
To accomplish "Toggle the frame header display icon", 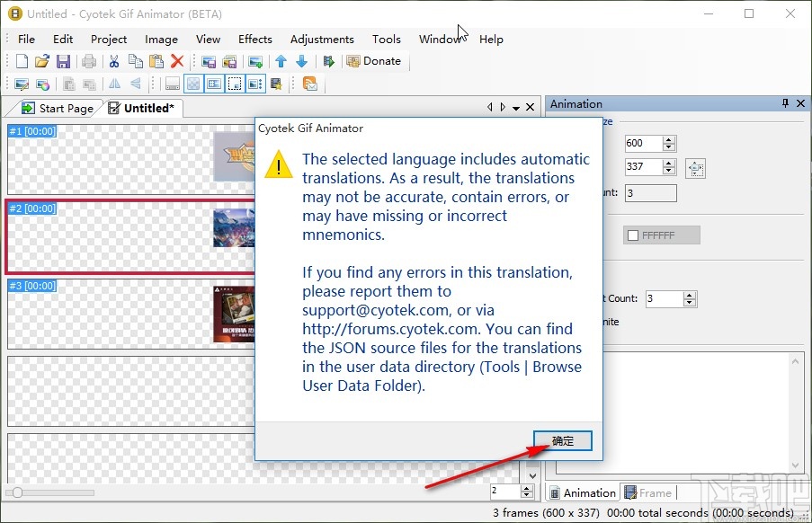I will pyautogui.click(x=214, y=84).
